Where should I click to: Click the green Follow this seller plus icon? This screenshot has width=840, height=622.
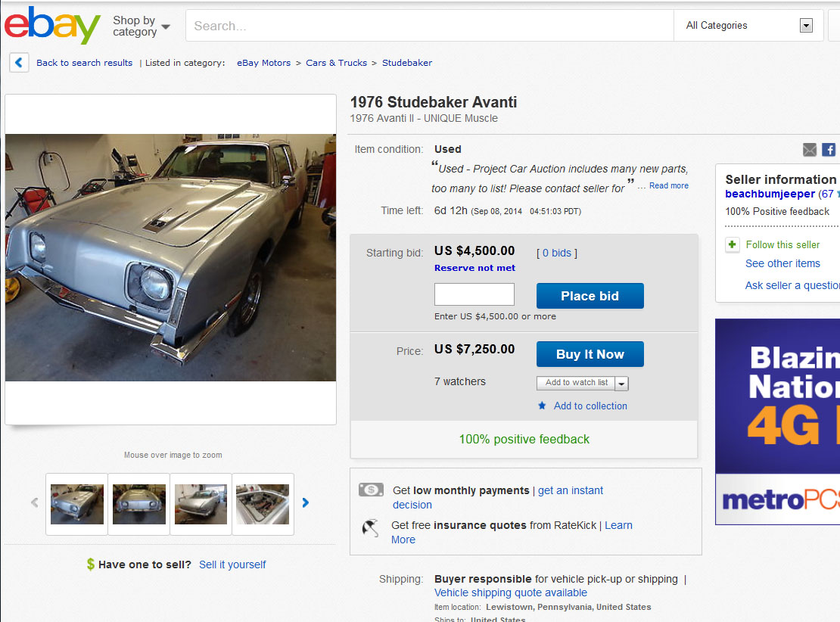(733, 244)
